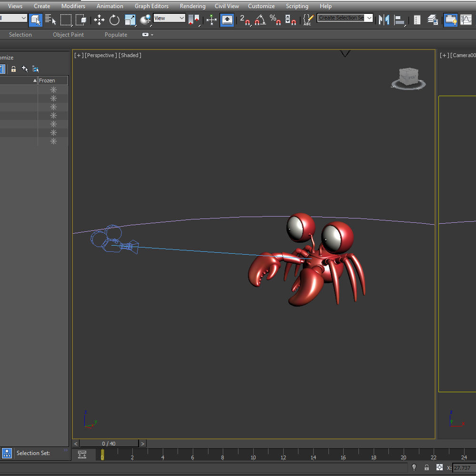Switch to the Populate ribbon tab
This screenshot has height=476, width=476.
tap(116, 35)
